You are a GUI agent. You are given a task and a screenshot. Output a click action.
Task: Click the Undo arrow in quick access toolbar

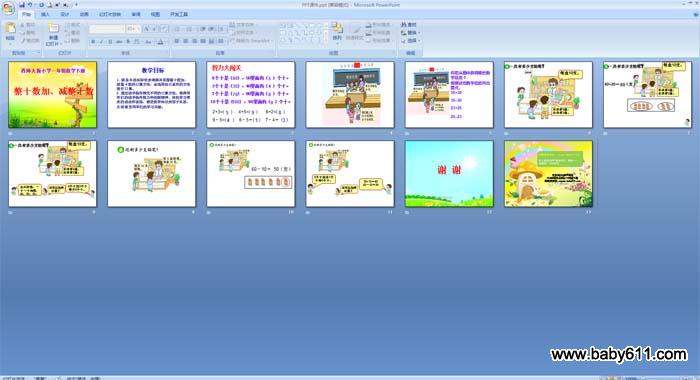click(30, 5)
